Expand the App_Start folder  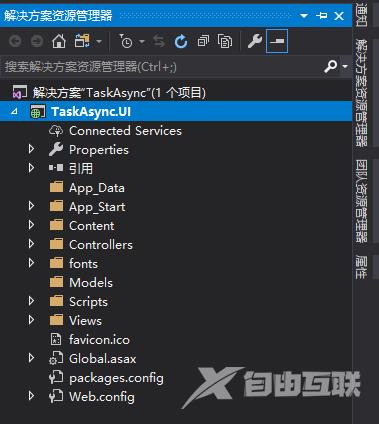point(31,206)
